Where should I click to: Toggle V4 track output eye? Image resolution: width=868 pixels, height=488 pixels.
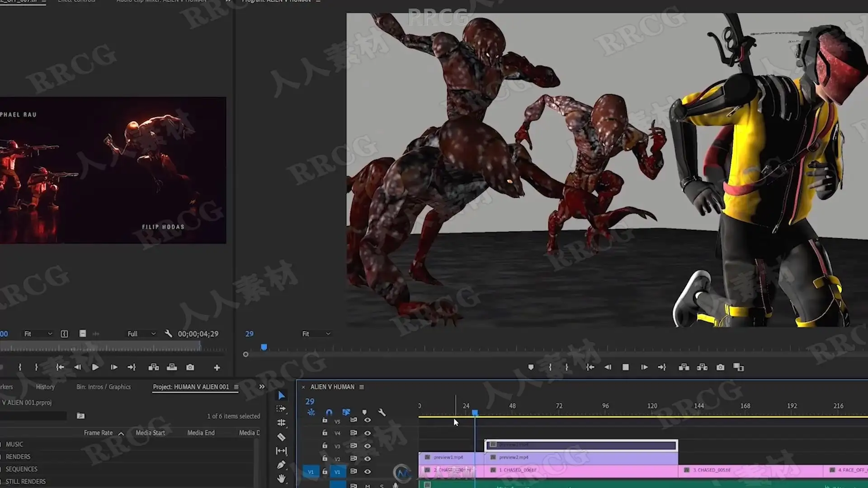point(368,433)
